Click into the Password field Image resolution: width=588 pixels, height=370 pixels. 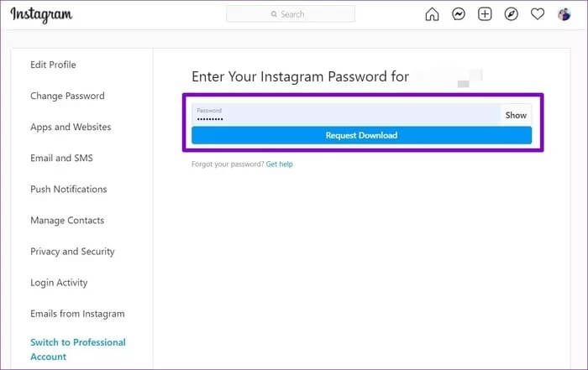pos(346,115)
